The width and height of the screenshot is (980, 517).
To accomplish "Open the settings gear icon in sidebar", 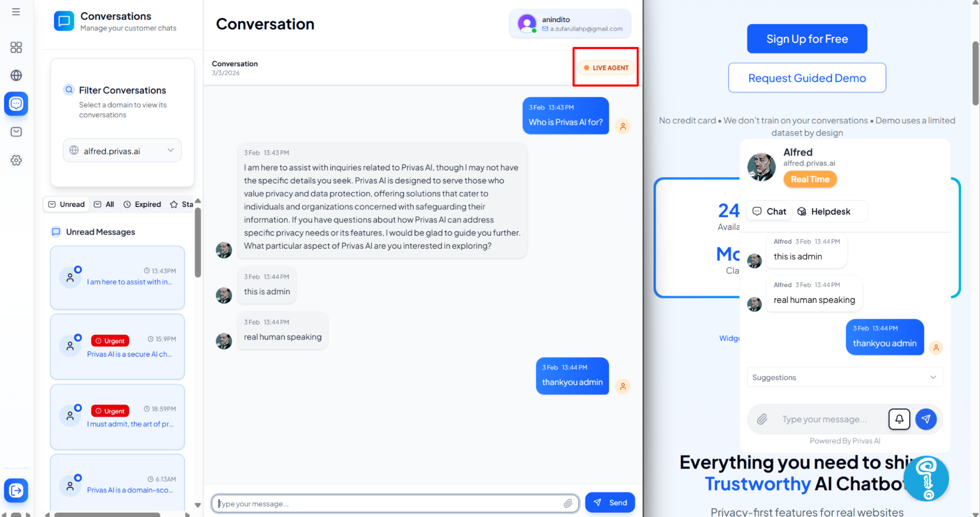I will [x=16, y=160].
